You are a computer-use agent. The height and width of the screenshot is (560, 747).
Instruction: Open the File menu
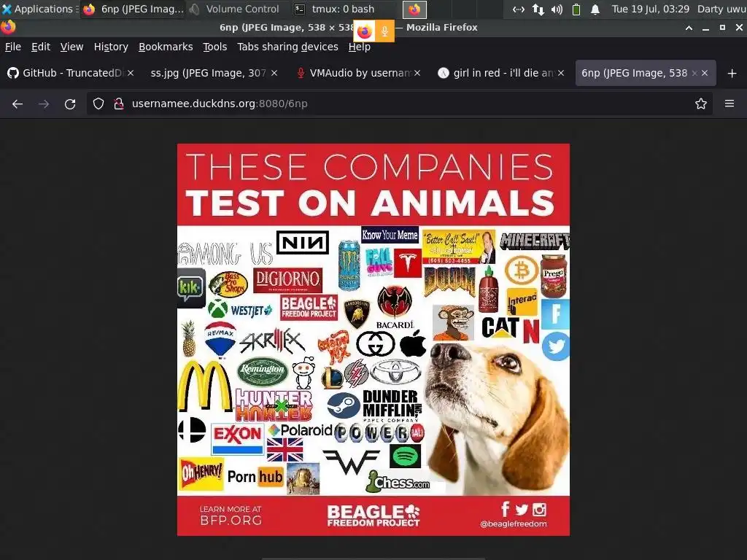pos(13,47)
